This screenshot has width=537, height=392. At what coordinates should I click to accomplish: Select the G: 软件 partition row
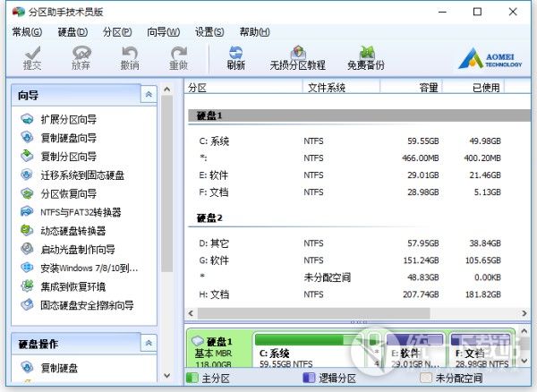point(358,260)
